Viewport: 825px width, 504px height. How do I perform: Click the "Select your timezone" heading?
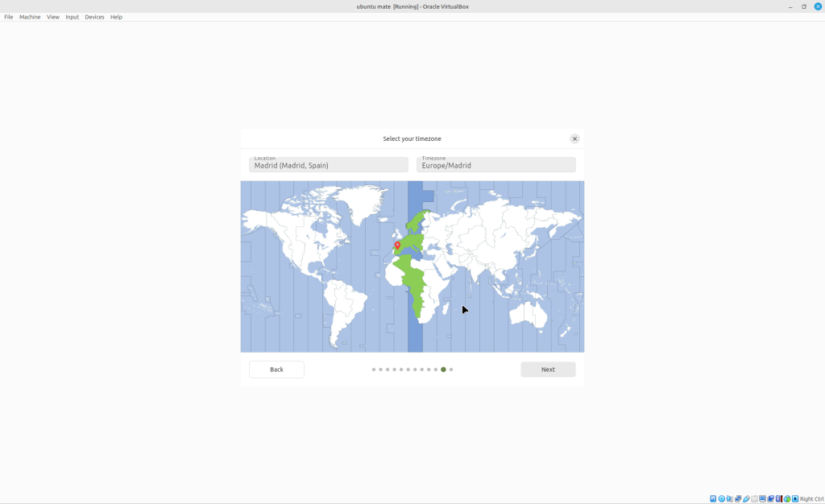pyautogui.click(x=412, y=138)
